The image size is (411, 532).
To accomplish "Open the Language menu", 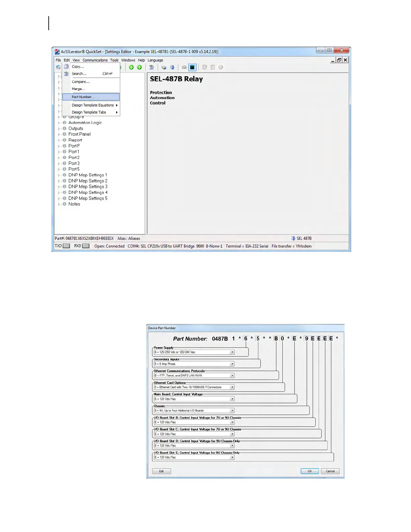I will (155, 60).
